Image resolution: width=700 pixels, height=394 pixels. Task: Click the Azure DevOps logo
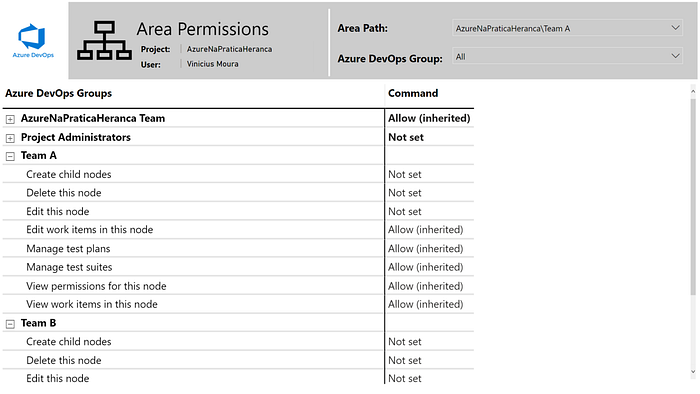point(33,41)
